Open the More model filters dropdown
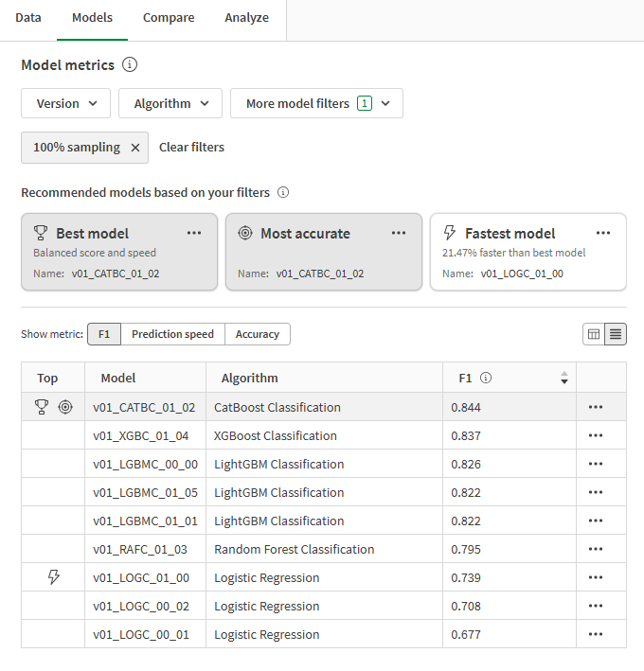The height and width of the screenshot is (671, 644). (x=316, y=104)
